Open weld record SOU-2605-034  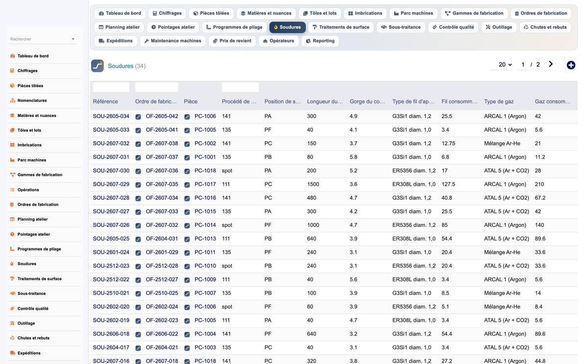111,117
